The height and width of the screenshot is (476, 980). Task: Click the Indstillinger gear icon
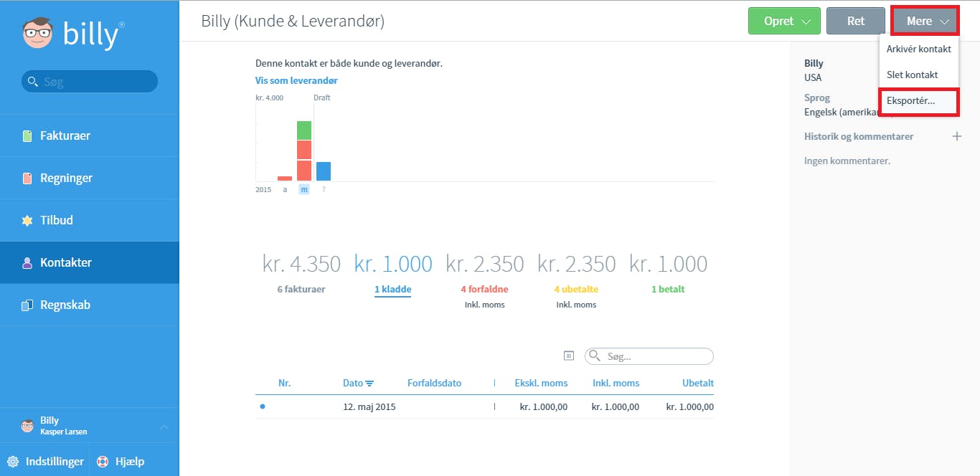click(13, 462)
